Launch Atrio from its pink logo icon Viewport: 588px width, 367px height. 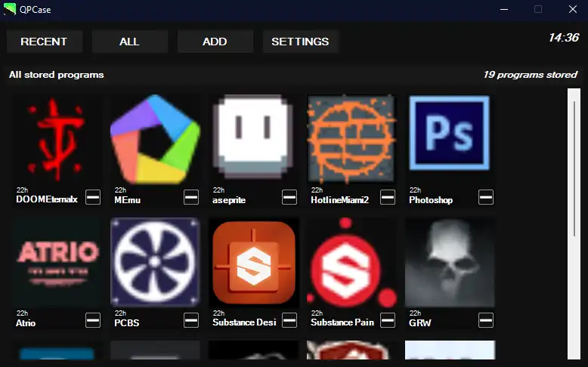[57, 262]
